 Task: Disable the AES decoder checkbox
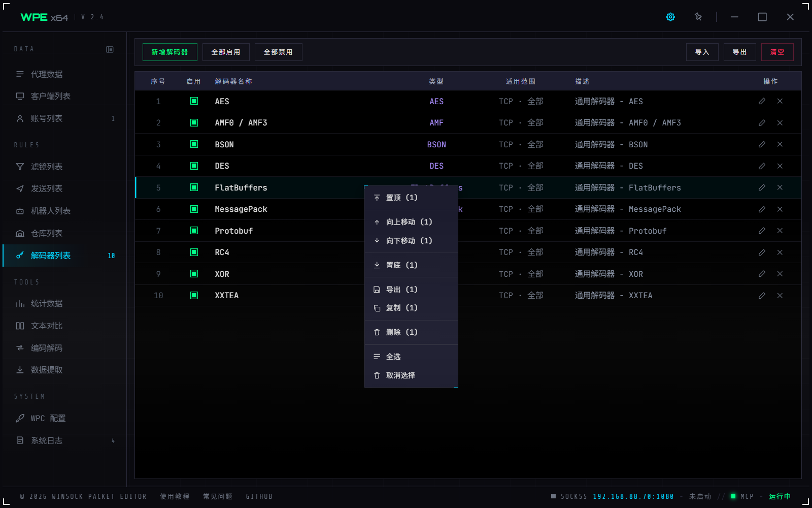pyautogui.click(x=194, y=101)
